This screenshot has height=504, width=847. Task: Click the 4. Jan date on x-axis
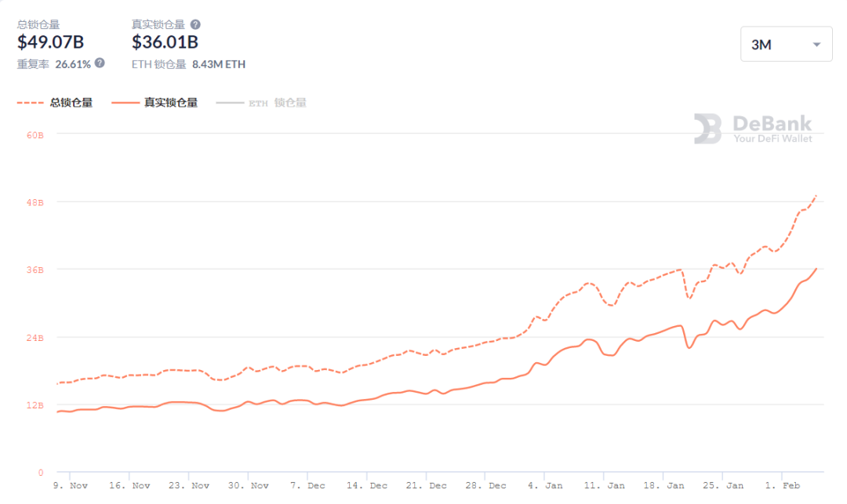tap(545, 485)
